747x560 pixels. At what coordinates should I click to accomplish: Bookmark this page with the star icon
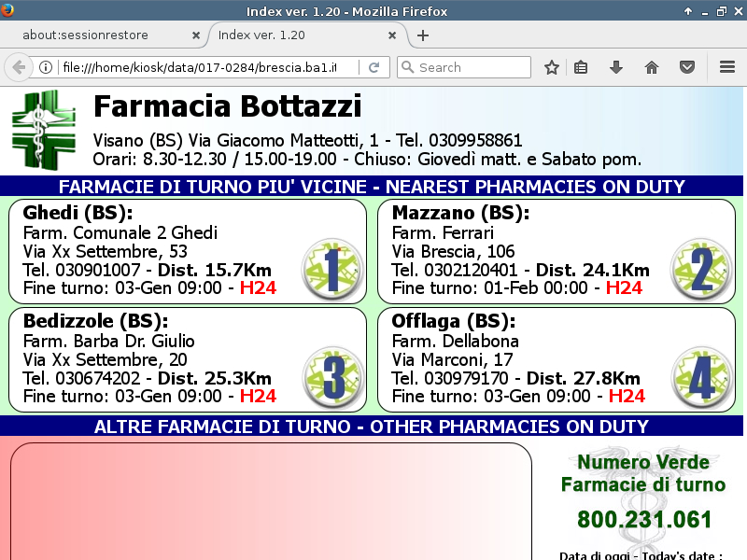click(x=552, y=67)
